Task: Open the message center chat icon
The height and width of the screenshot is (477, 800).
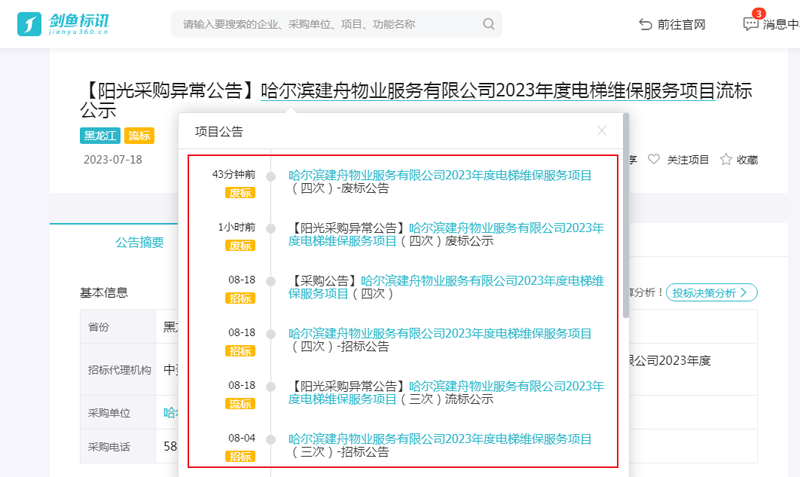Action: [750, 24]
